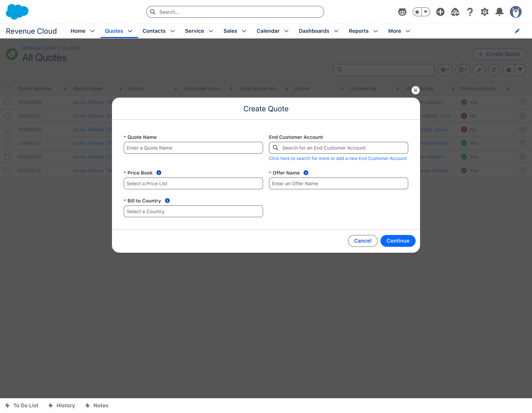Click the notifications bell icon
This screenshot has height=413, width=532.
pos(499,12)
